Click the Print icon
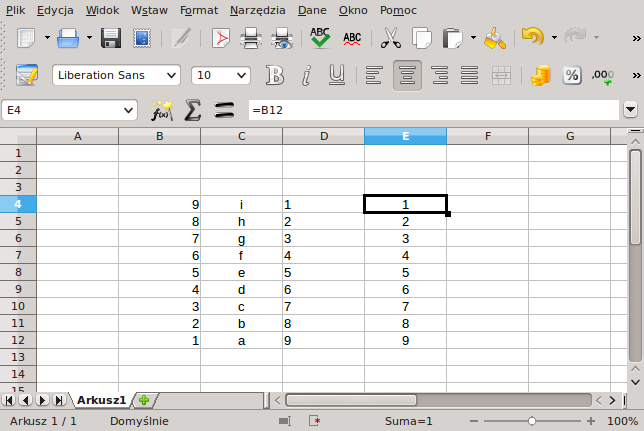 pos(251,38)
